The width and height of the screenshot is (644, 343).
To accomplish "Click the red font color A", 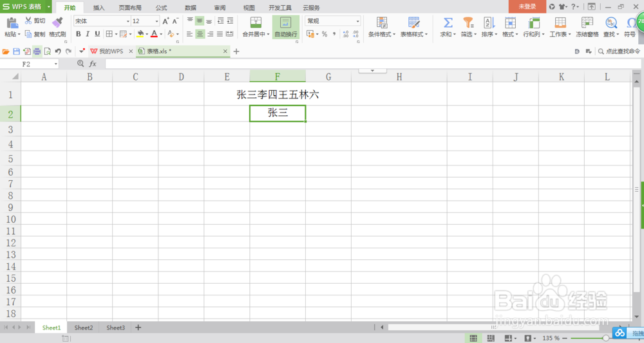I will [x=154, y=34].
